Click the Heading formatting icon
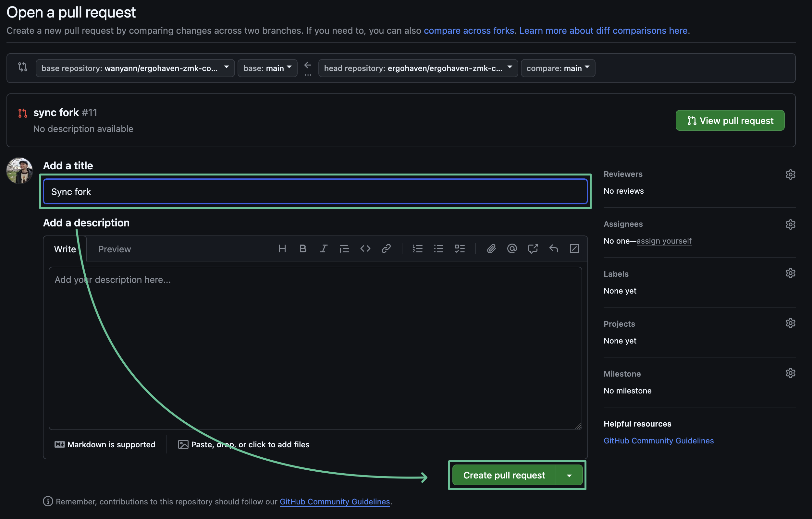 pyautogui.click(x=282, y=249)
